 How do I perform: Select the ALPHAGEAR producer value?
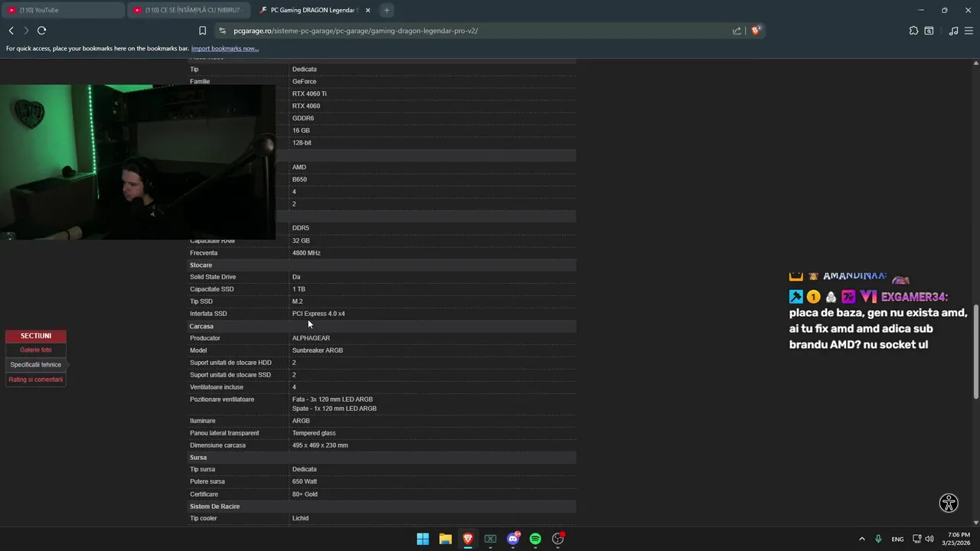point(311,338)
